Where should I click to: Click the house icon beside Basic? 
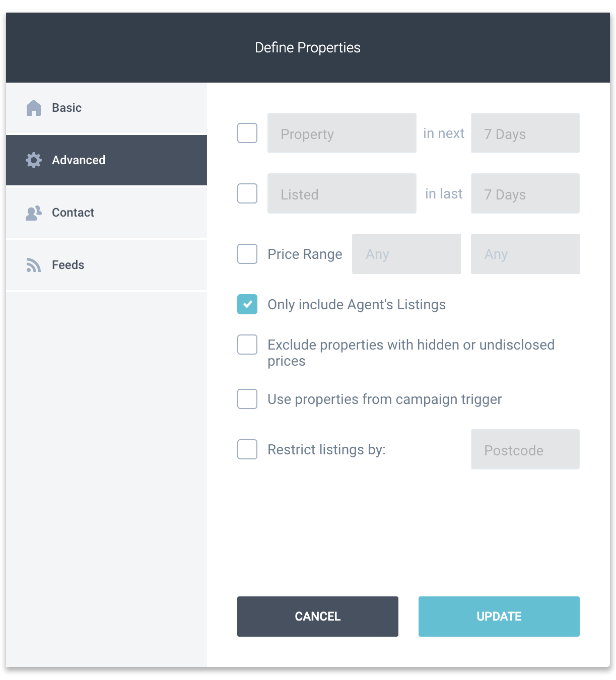(34, 108)
